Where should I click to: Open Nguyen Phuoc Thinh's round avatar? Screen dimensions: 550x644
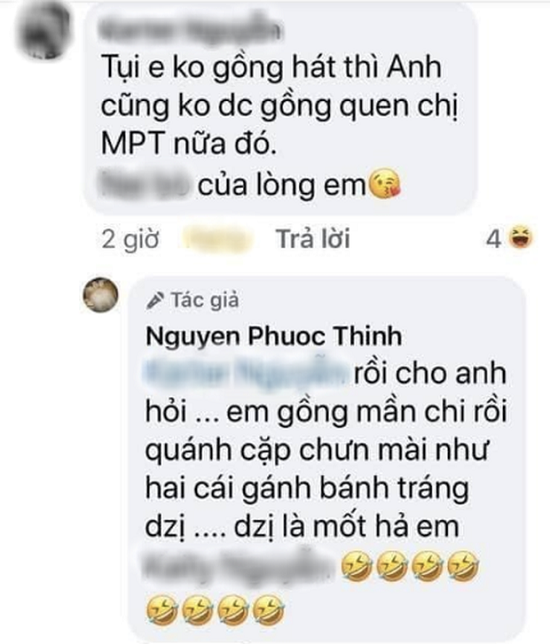click(101, 294)
